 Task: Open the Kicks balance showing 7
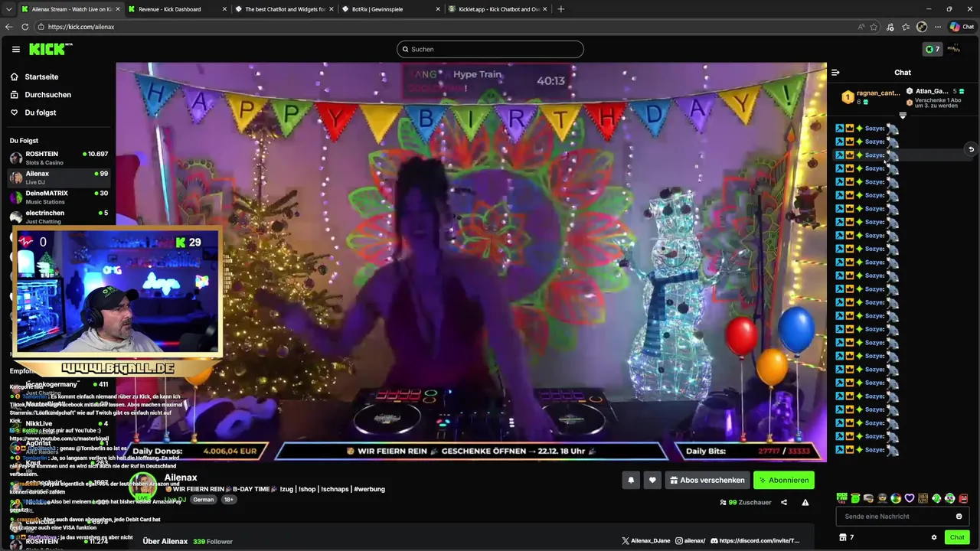click(933, 49)
